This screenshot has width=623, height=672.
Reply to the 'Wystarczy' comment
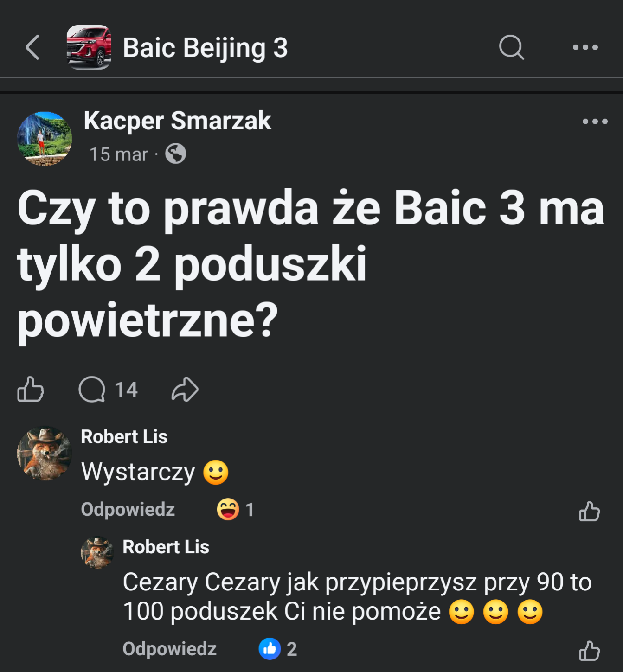pos(128,509)
